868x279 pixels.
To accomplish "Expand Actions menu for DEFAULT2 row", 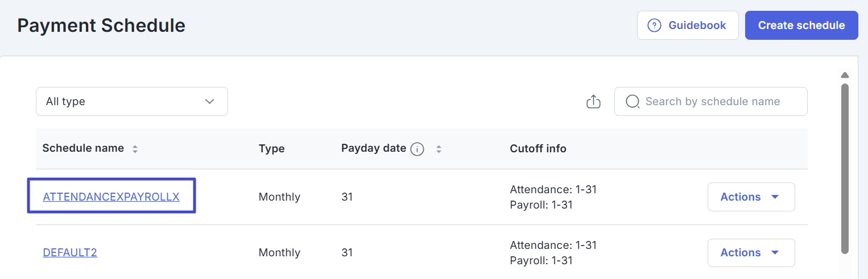I will tap(750, 253).
